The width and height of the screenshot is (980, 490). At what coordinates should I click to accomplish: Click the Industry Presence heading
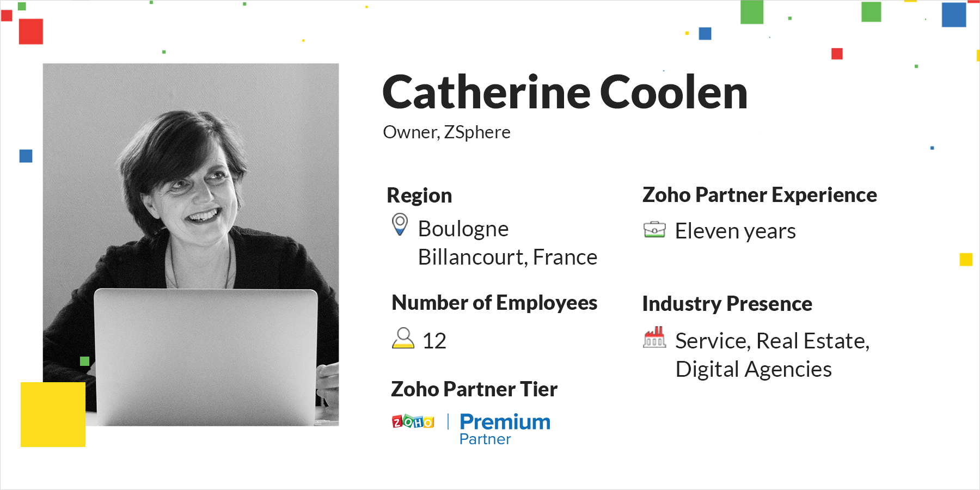click(x=727, y=304)
